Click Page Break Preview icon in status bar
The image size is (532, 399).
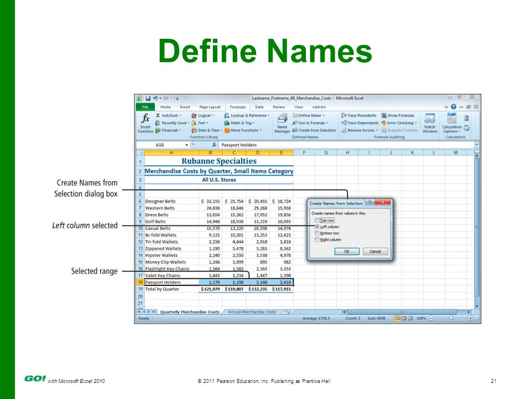[410, 318]
